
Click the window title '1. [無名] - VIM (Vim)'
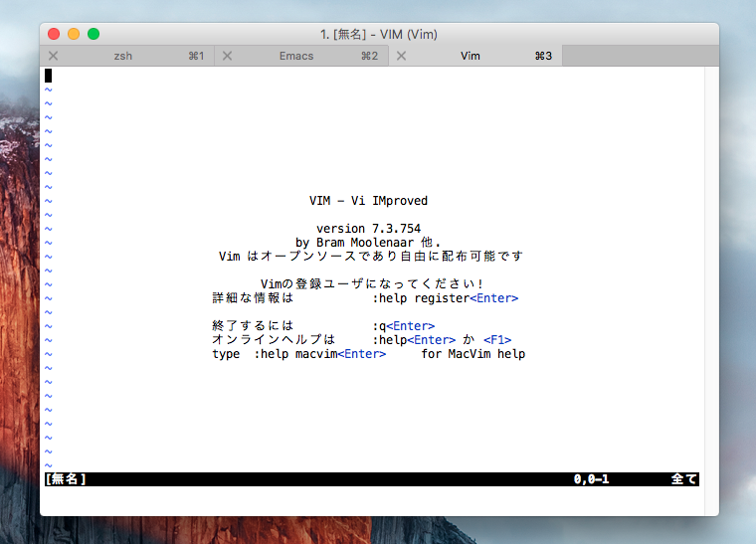(x=379, y=34)
